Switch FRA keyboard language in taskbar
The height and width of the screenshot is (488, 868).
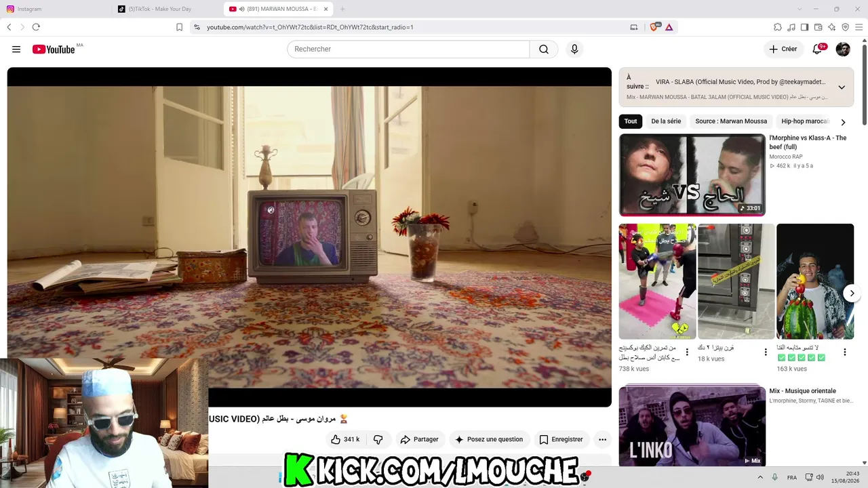(792, 477)
